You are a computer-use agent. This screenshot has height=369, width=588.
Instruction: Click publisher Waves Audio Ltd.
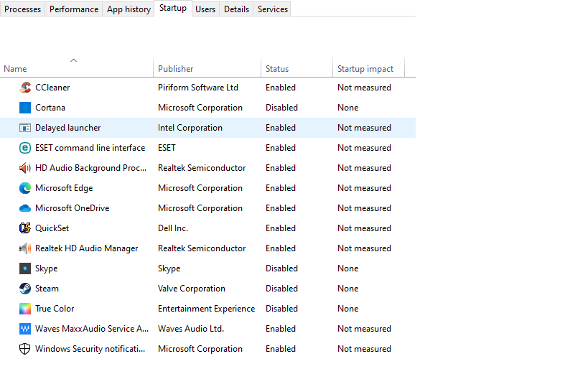coord(191,329)
